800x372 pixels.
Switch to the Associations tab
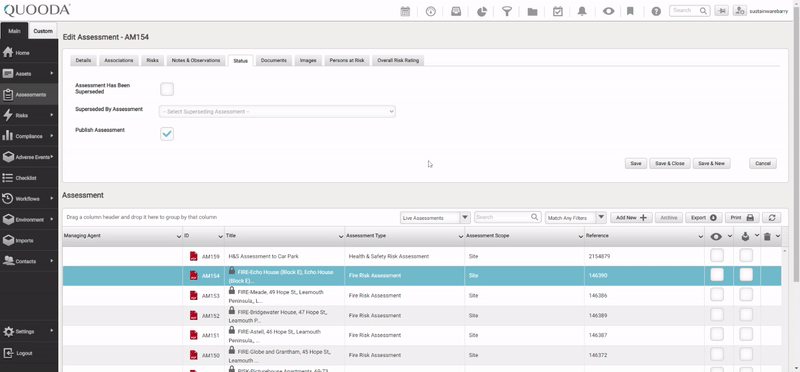(x=118, y=60)
